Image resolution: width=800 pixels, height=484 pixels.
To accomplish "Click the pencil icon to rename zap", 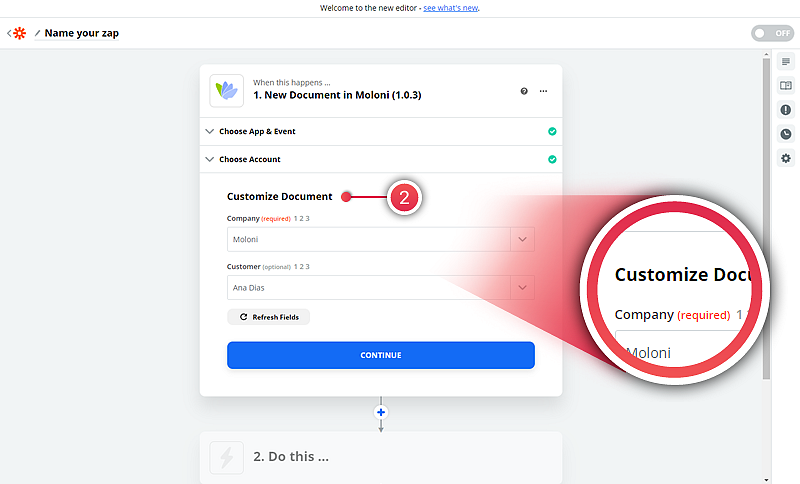I will [x=37, y=33].
